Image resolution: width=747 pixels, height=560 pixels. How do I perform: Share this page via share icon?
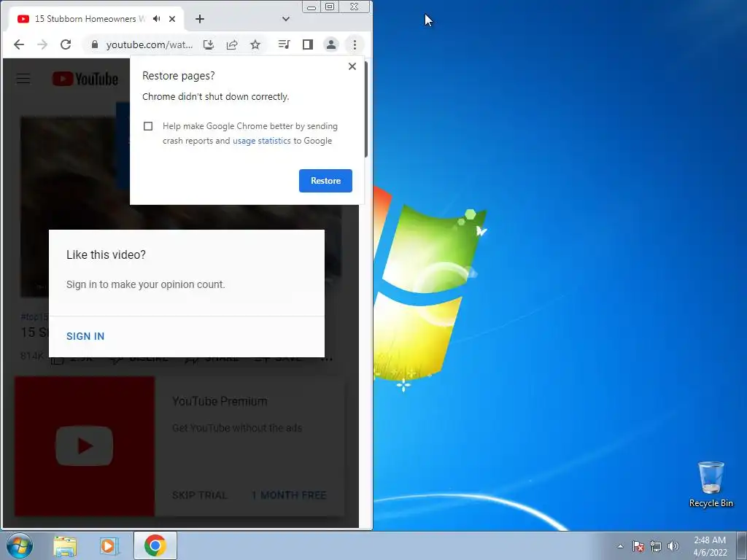(x=232, y=44)
